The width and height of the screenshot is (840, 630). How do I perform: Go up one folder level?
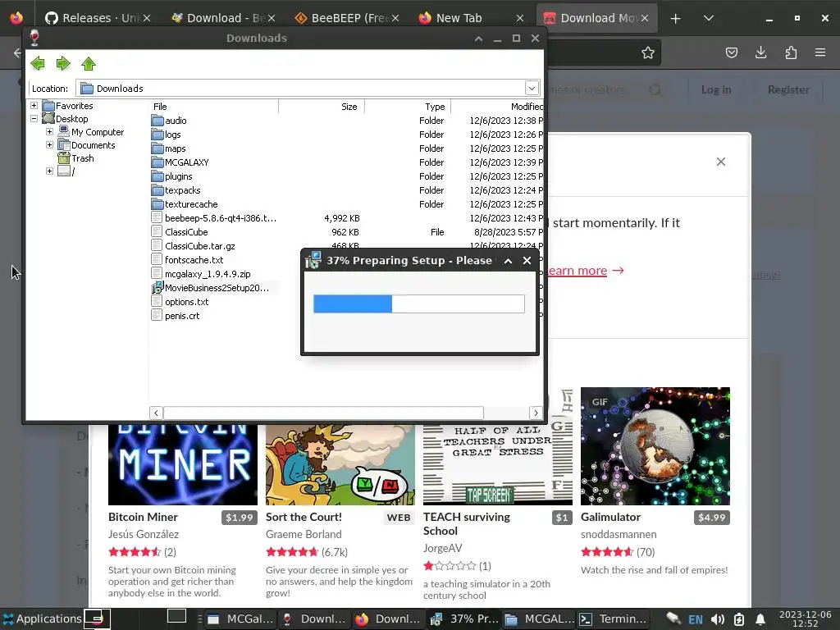[89, 64]
